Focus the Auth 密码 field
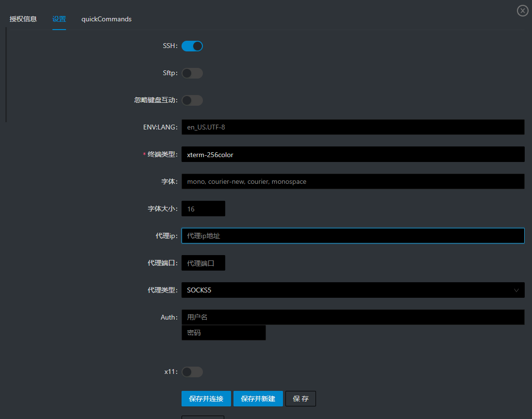The width and height of the screenshot is (532, 419). coord(224,333)
